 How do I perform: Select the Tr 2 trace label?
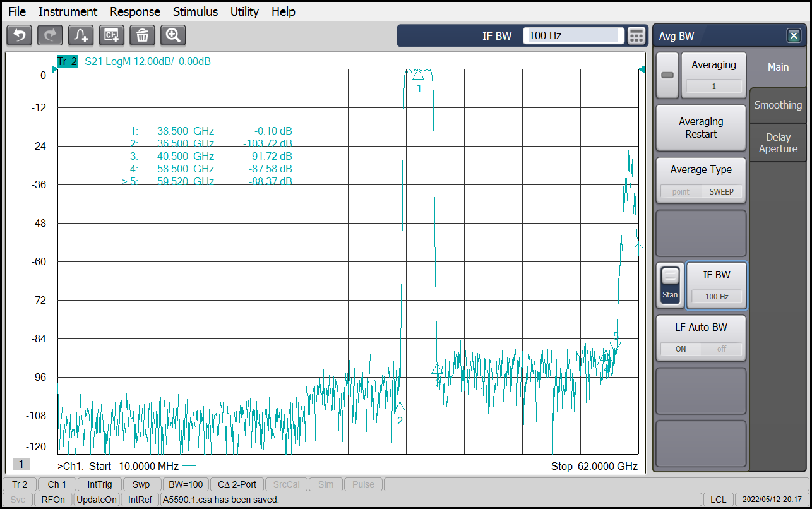click(x=67, y=61)
